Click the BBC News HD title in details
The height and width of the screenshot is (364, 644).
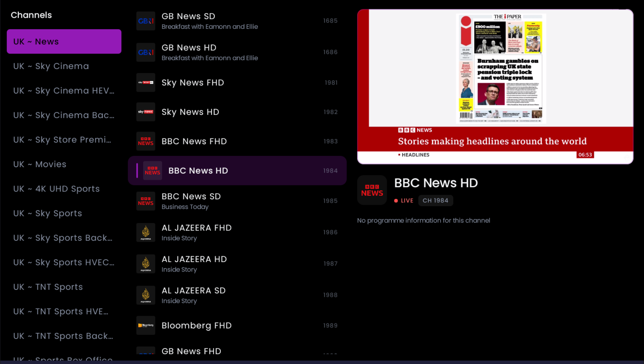[436, 183]
